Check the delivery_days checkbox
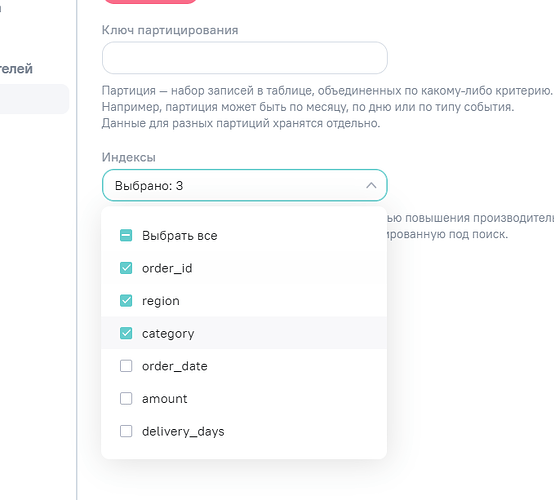 click(x=126, y=431)
